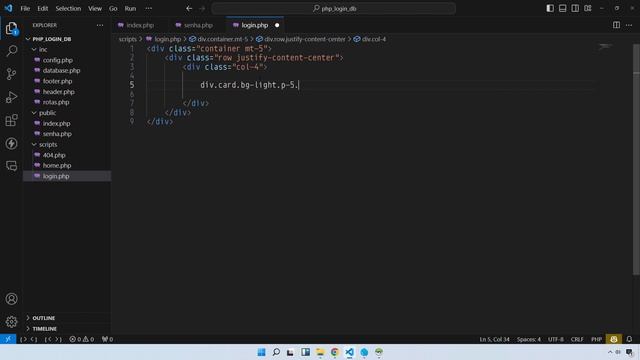Open Extensions view
Viewport: 640px width, 360px height.
11,120
